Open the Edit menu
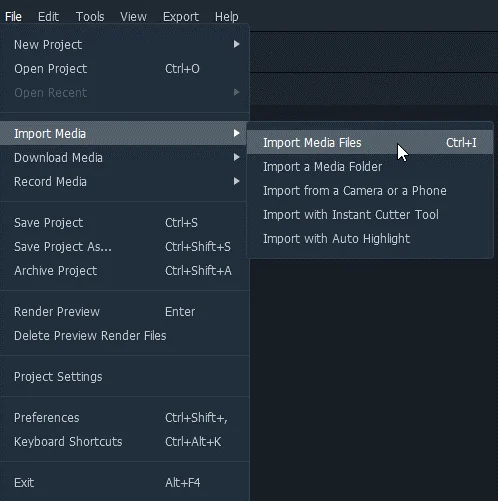 (48, 16)
